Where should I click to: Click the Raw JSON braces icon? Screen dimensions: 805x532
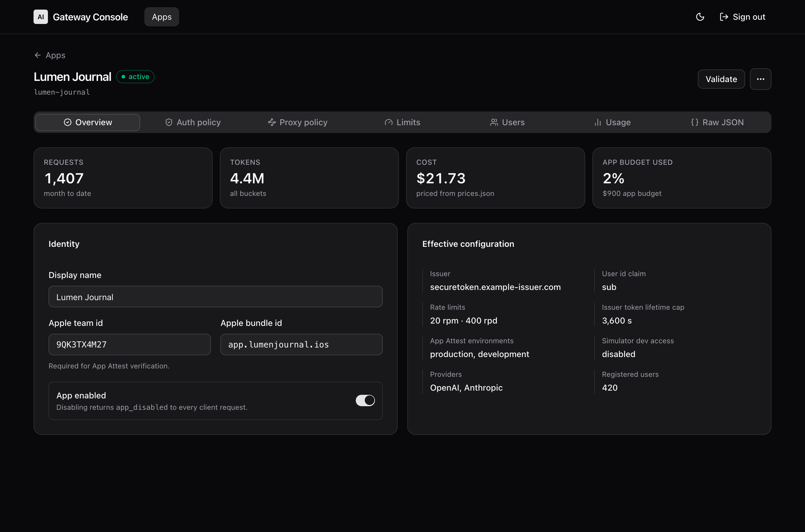pos(694,123)
